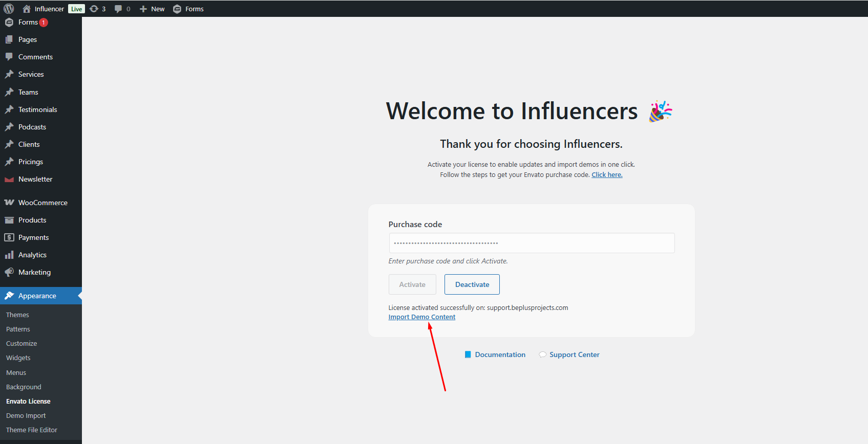868x444 pixels.
Task: Select the Teams sidebar icon
Action: (9, 92)
